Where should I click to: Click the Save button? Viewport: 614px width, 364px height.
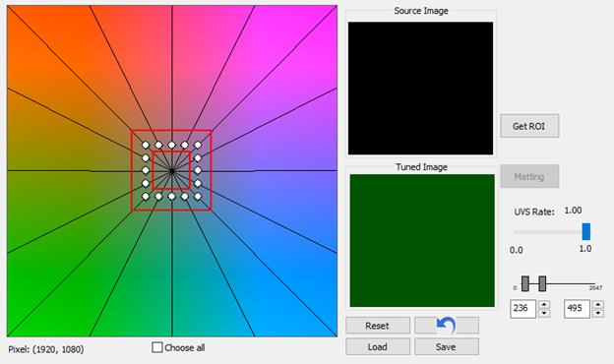(x=447, y=346)
